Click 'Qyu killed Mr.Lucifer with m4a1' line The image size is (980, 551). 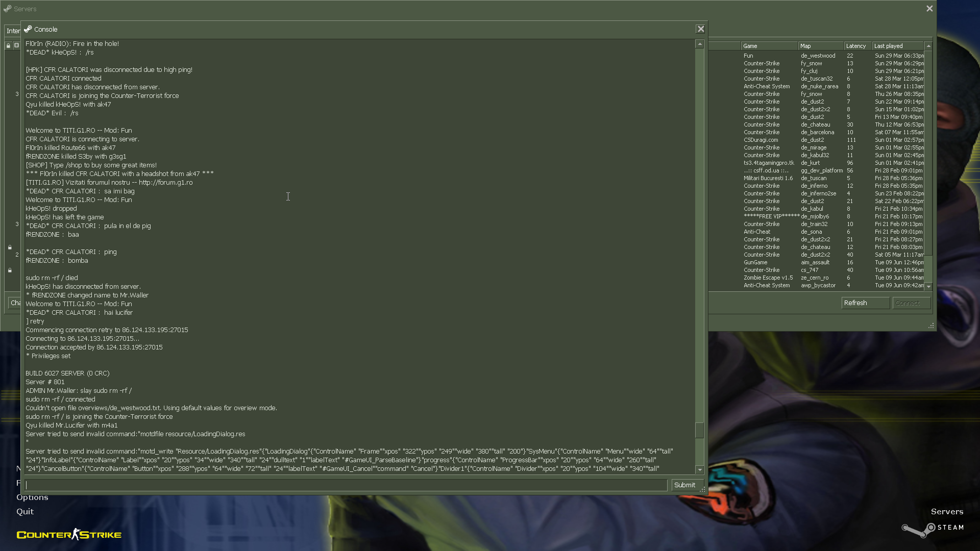click(71, 425)
